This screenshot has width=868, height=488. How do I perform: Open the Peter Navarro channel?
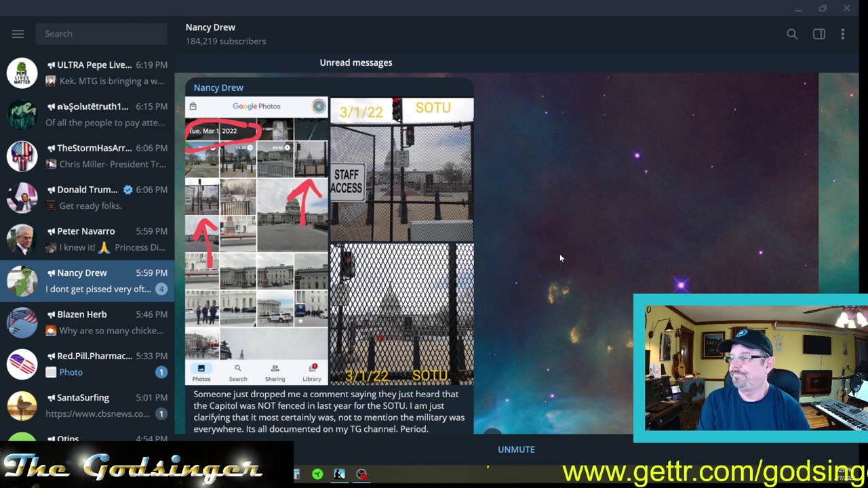[87, 239]
